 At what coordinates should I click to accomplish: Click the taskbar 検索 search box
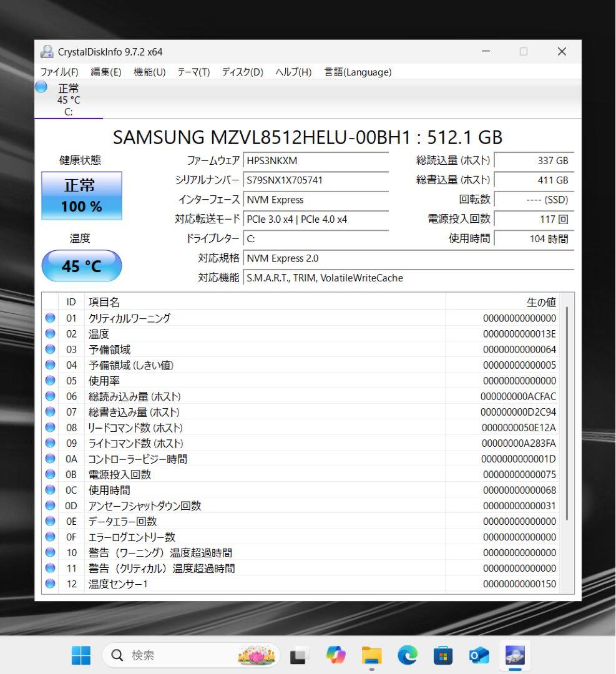point(191,655)
